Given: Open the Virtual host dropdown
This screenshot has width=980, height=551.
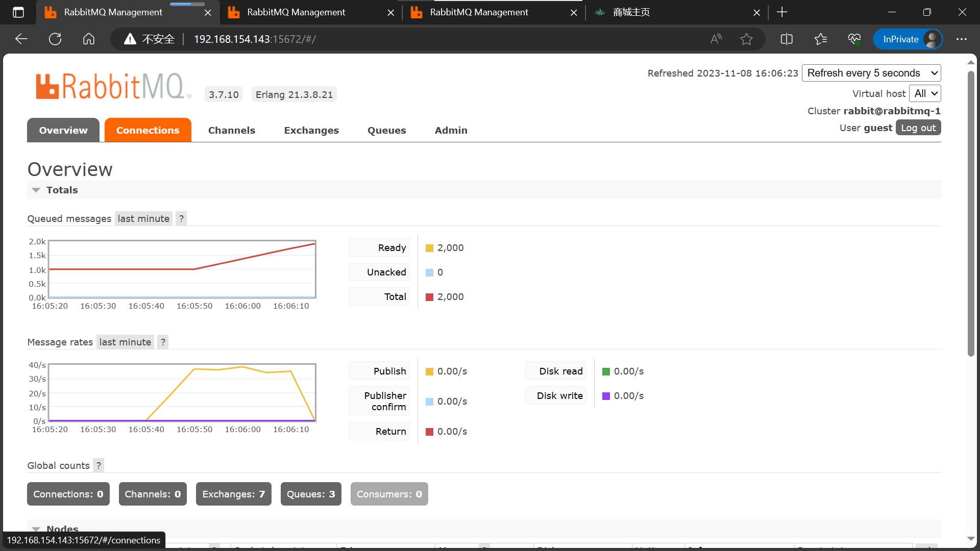Looking at the screenshot, I should 925,93.
